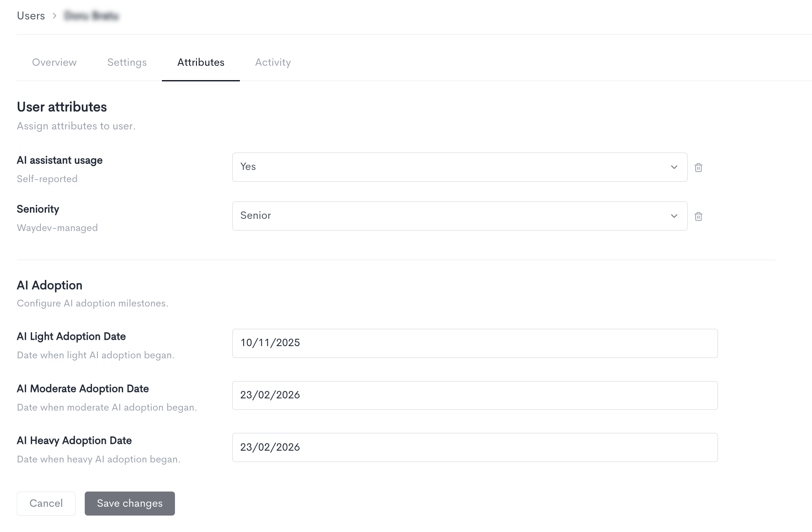Click the blurred user name breadcrumb
The width and height of the screenshot is (812, 532).
(x=91, y=16)
